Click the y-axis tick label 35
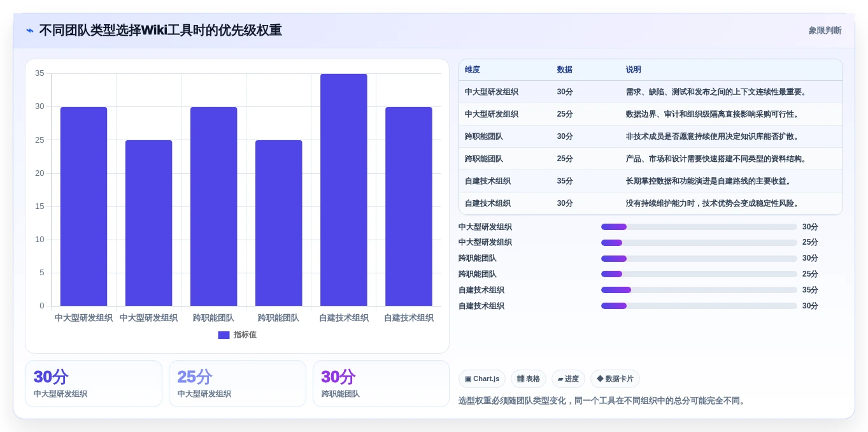Image resolution: width=868 pixels, height=432 pixels. coord(39,73)
